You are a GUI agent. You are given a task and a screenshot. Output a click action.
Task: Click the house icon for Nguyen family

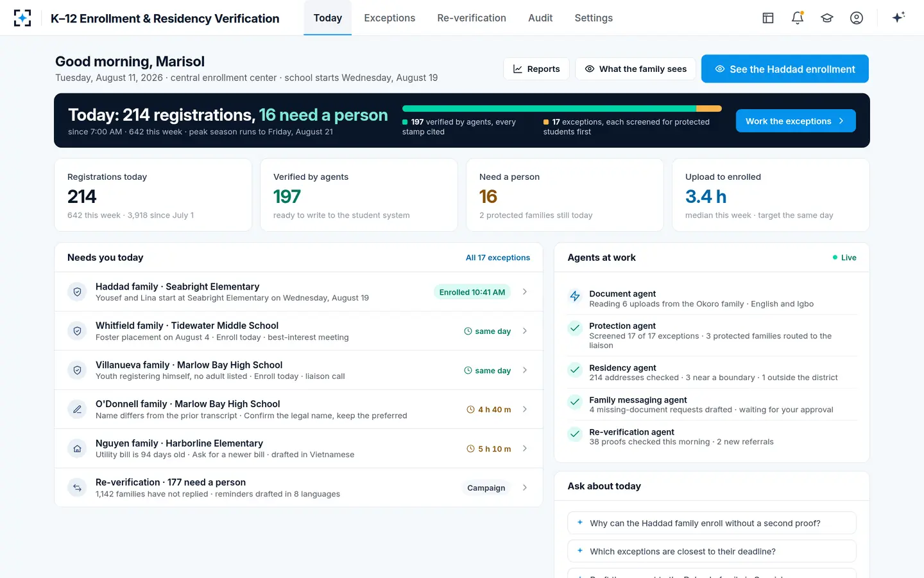[x=77, y=448]
